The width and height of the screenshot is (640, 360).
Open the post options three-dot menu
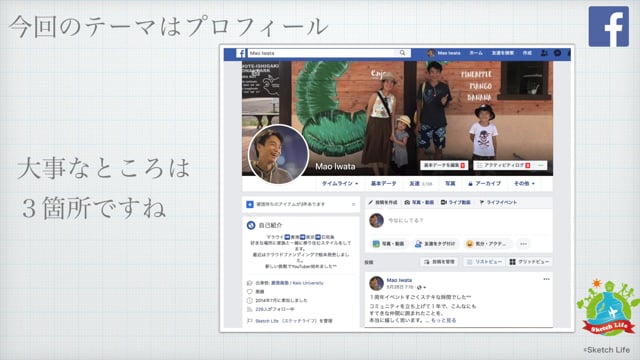point(546,279)
